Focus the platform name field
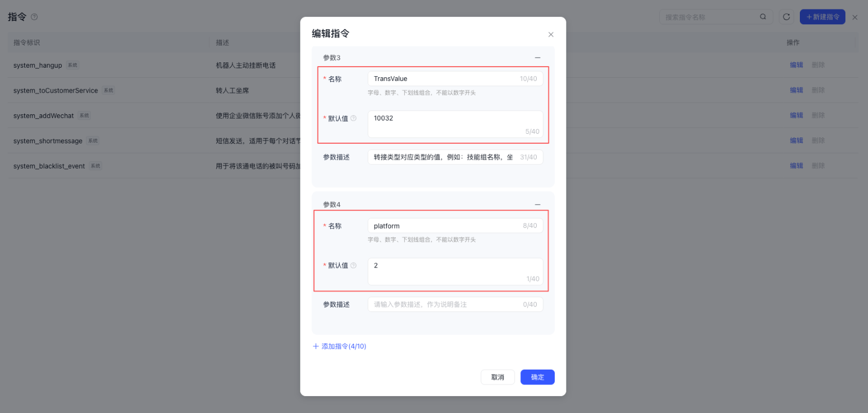The width and height of the screenshot is (868, 413). (455, 226)
